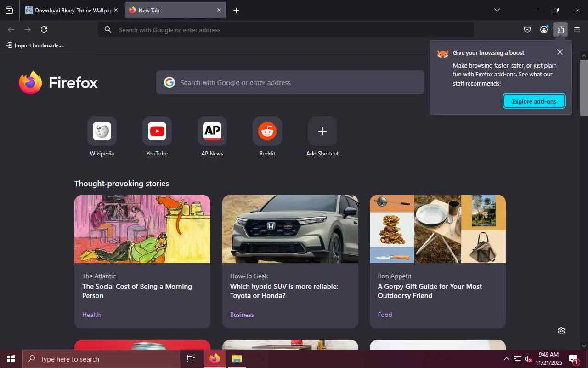Click the Thought-provoking stories heading
The width and height of the screenshot is (588, 368).
pos(122,184)
